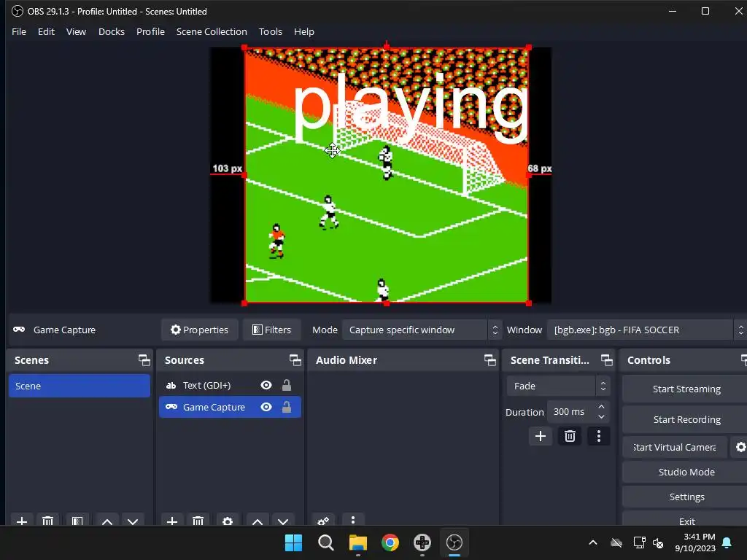Increase transition duration with up arrow
This screenshot has height=560, width=747.
tap(602, 407)
